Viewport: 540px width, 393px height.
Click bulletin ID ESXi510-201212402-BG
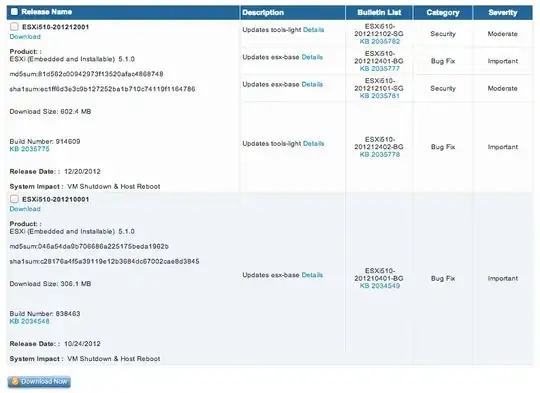coord(379,143)
